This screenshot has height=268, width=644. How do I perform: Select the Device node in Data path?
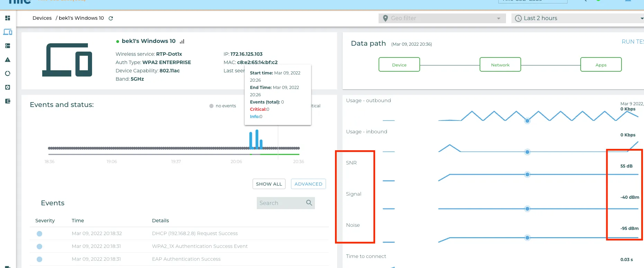click(399, 65)
